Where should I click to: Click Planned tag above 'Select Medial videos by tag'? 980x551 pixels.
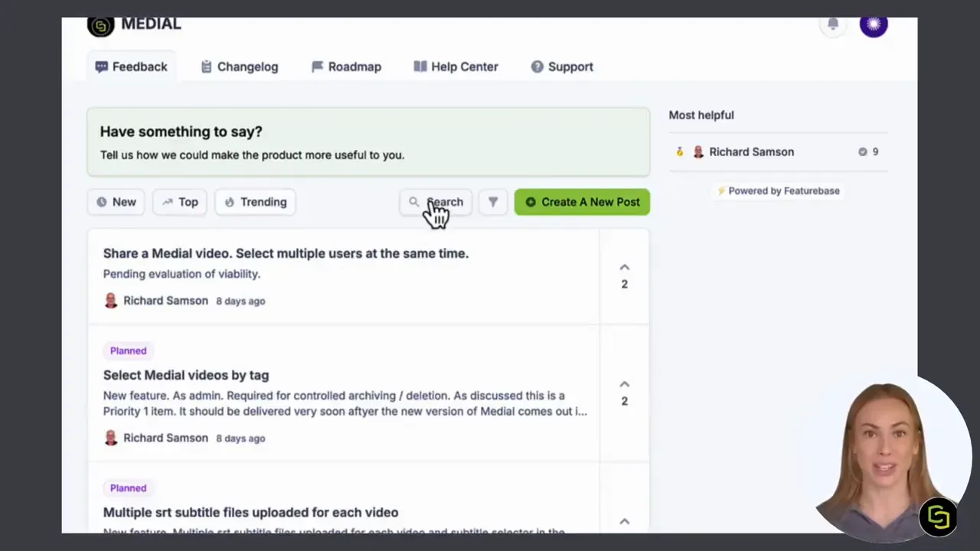(128, 350)
